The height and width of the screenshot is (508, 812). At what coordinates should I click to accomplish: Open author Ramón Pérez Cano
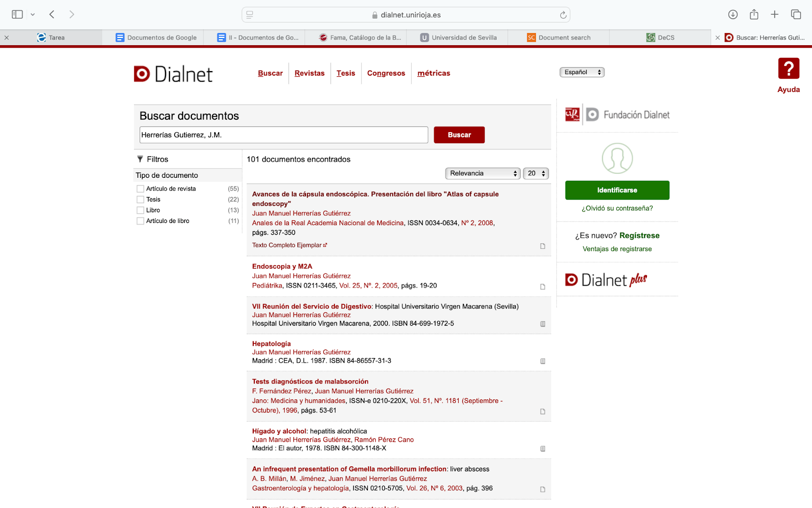384,440
